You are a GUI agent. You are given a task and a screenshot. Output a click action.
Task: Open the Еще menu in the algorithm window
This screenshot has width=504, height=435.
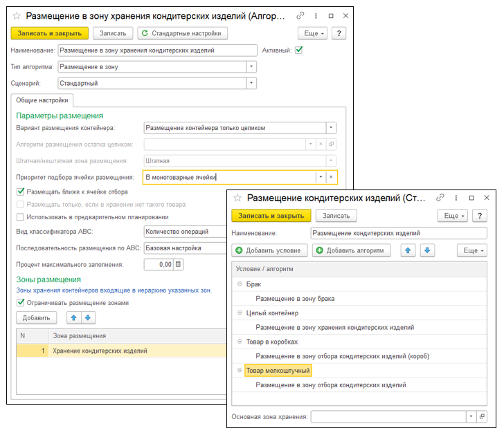click(312, 33)
